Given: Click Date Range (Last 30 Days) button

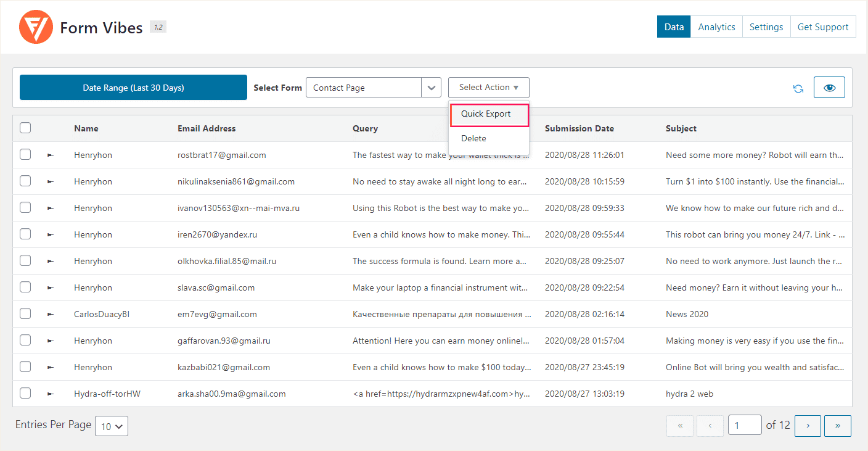Looking at the screenshot, I should click(133, 88).
